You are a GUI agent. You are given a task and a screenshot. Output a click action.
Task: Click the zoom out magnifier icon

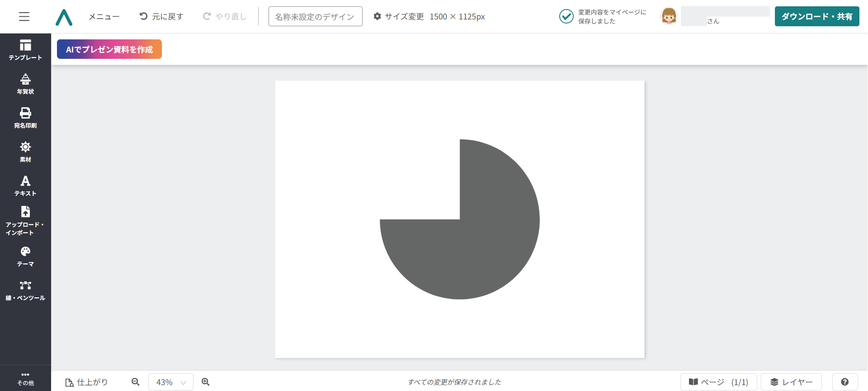(x=135, y=382)
